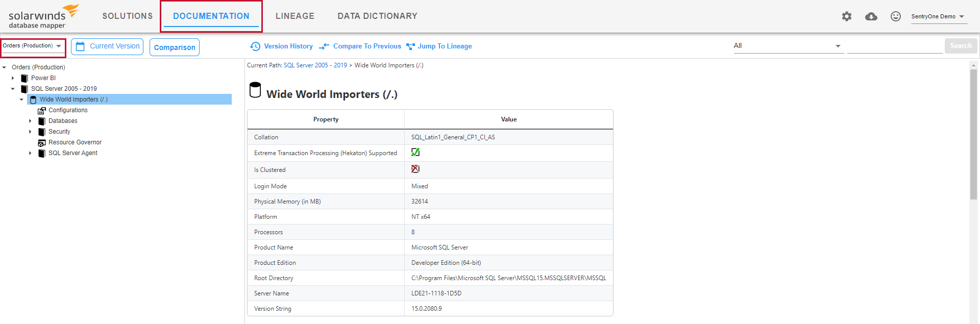980x324 pixels.
Task: Collapse the Orders (Production) root node
Action: tap(4, 67)
